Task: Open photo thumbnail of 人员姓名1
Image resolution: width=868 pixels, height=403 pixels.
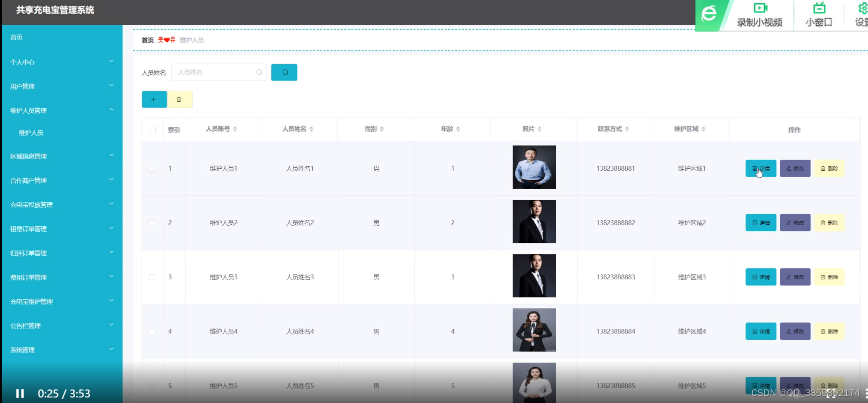Action: tap(534, 167)
